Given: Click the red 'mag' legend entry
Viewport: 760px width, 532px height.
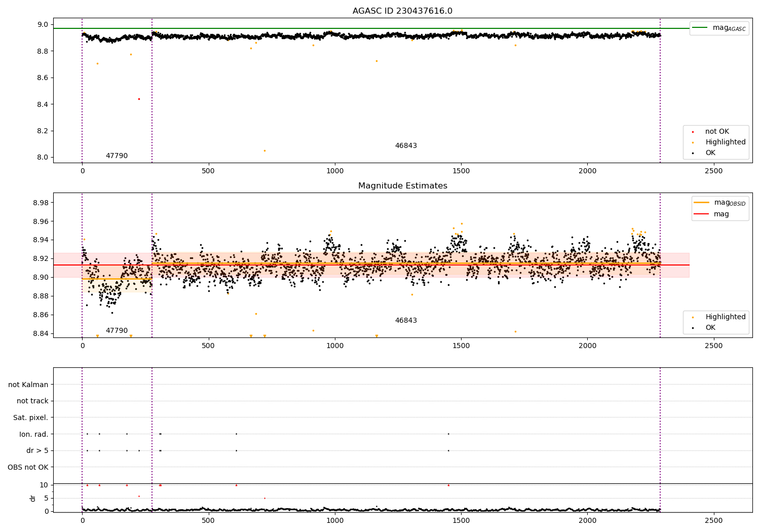Looking at the screenshot, I should (x=711, y=214).
